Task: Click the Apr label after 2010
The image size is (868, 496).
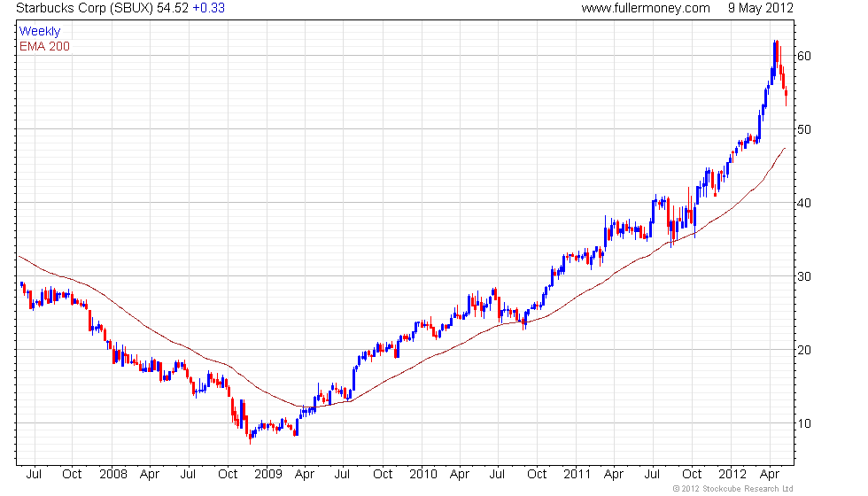Action: pos(460,475)
